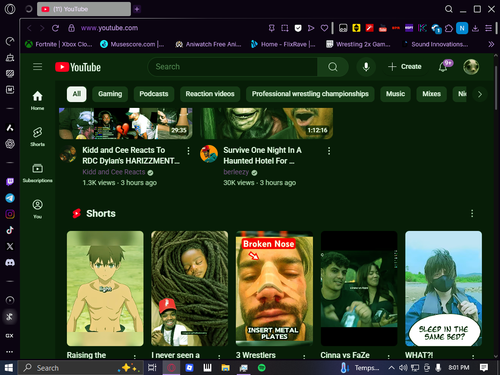The height and width of the screenshot is (375, 500).
Task: Open X in Opera sidebar
Action: point(10,246)
